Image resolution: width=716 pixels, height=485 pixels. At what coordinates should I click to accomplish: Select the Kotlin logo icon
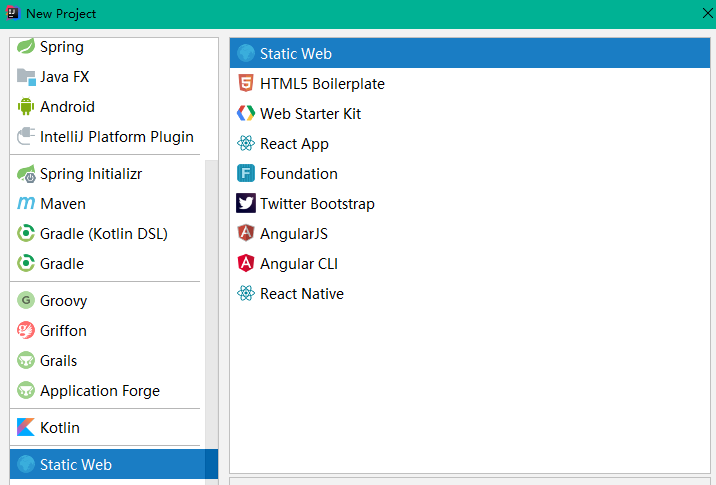pos(26,428)
